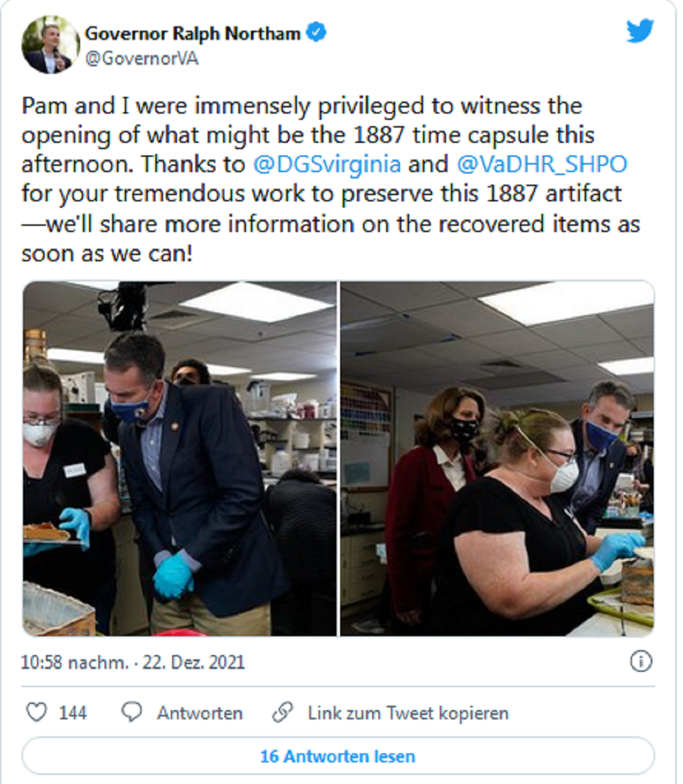Click the "Antworten" reply label
This screenshot has height=784, width=683.
tap(199, 713)
